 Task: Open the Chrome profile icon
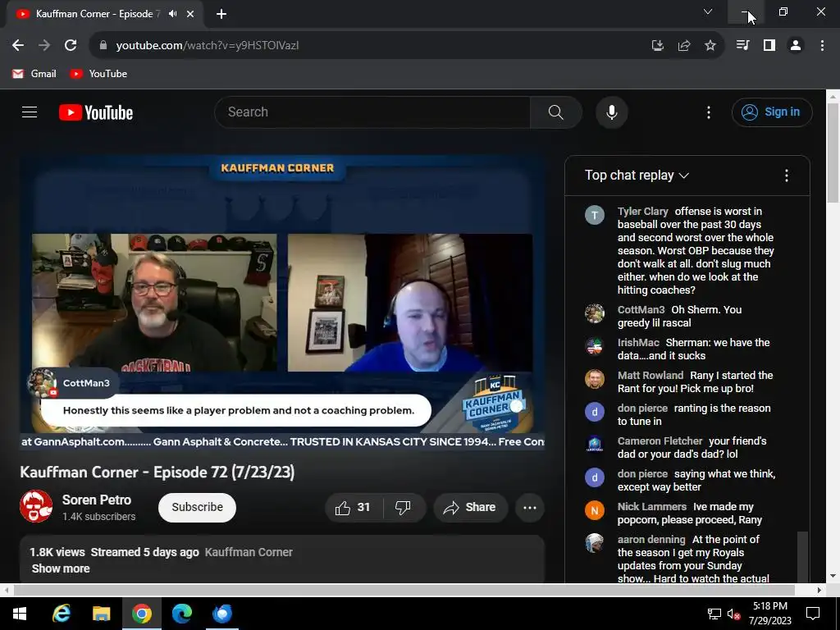click(796, 46)
